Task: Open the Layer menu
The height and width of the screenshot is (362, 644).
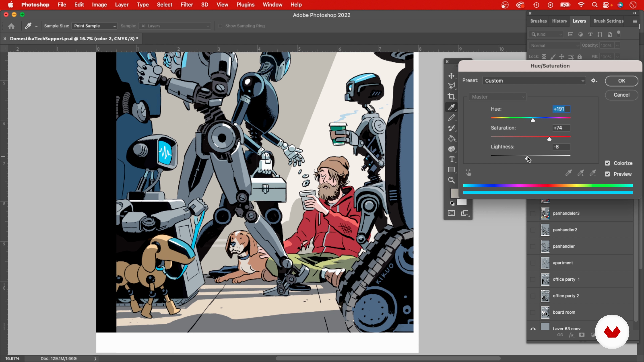Action: (x=121, y=5)
